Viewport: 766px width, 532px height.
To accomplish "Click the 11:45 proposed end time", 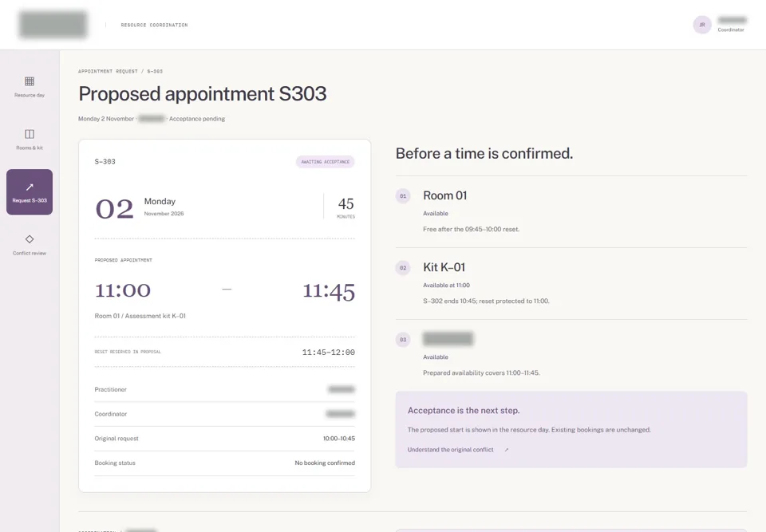I will 329,292.
